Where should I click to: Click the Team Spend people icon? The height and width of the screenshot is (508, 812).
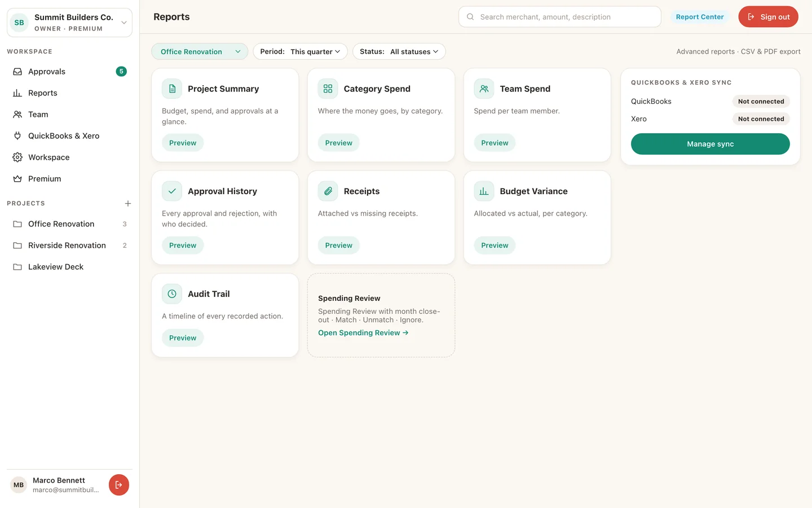pos(484,89)
